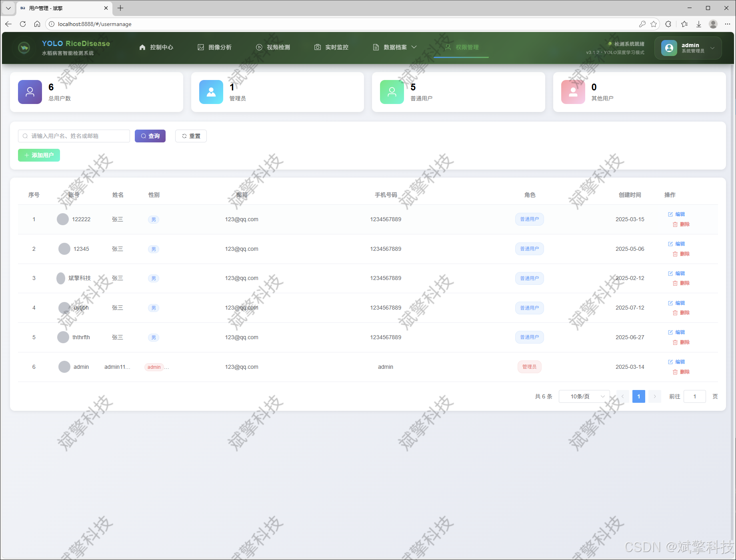Click avatar of user ththrfth

[x=63, y=337]
